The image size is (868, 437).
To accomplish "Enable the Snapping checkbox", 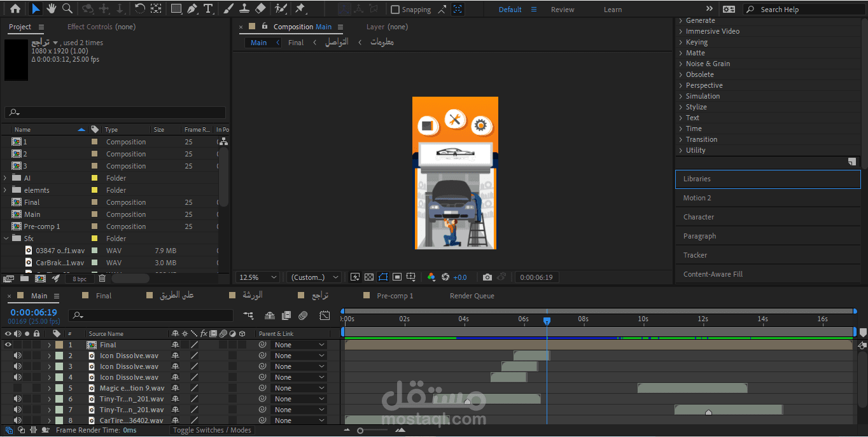I will (x=395, y=10).
